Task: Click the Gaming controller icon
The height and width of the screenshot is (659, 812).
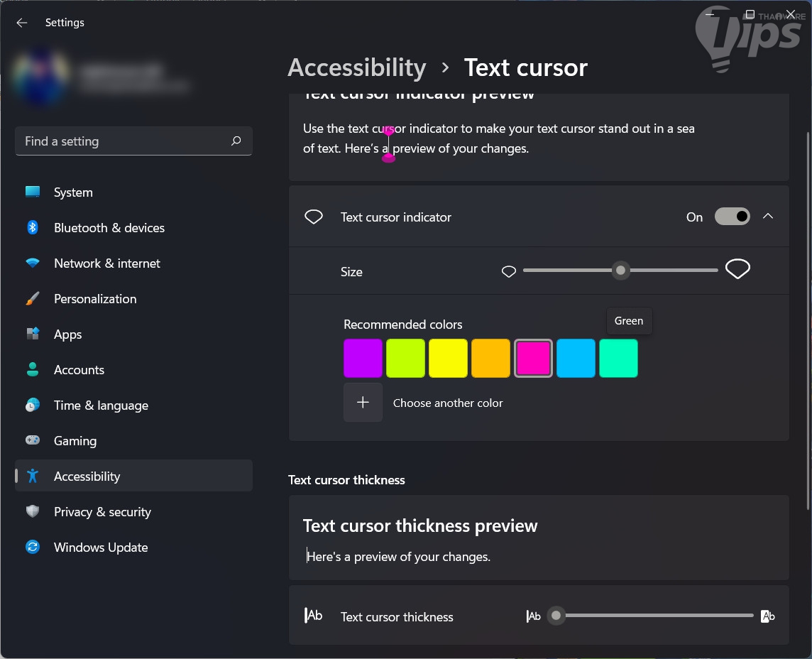Action: point(33,440)
